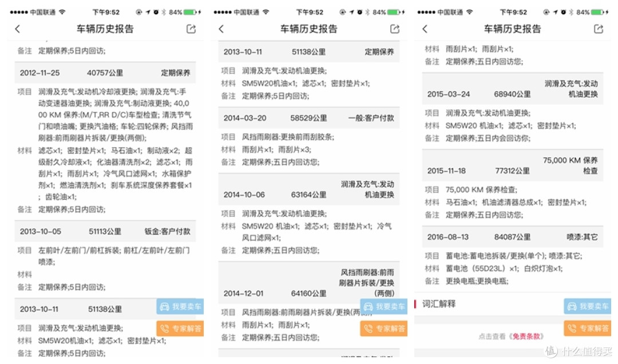Share the report in the right phone screen
The image size is (618, 364).
pos(599,29)
